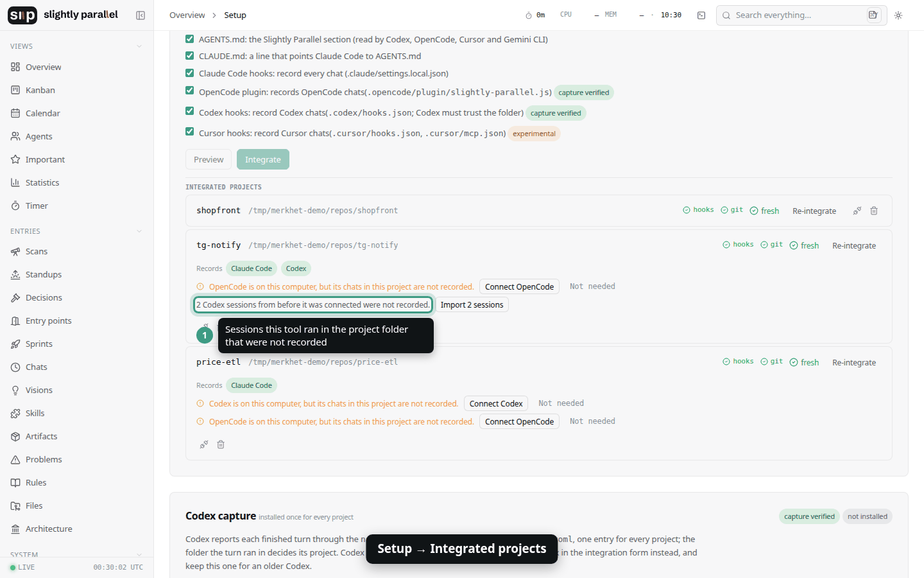Viewport: 924px width, 578px height.
Task: Toggle the light/dark theme sun icon
Action: point(898,15)
